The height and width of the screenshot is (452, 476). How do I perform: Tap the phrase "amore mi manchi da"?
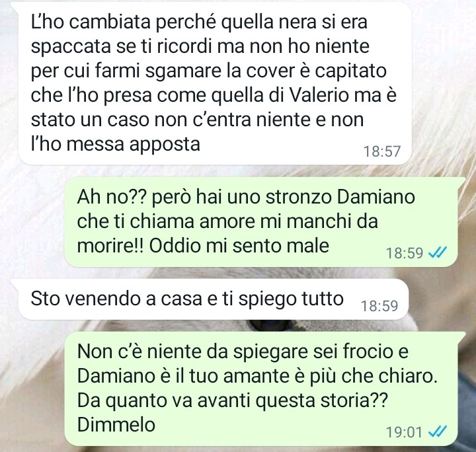(x=289, y=221)
